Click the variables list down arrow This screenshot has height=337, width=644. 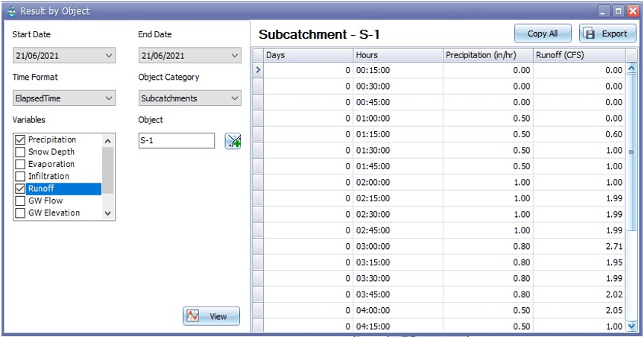[x=107, y=213]
